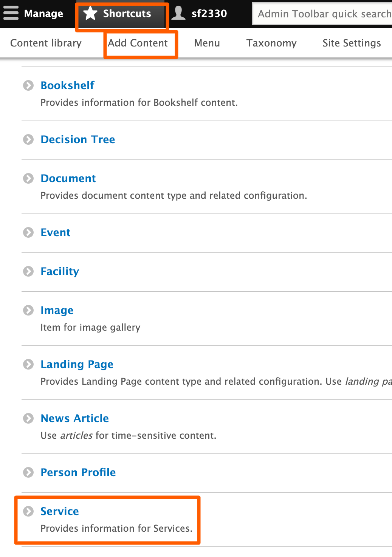The image size is (392, 557).
Task: Focus the Admin Toolbar quick search field
Action: (323, 14)
